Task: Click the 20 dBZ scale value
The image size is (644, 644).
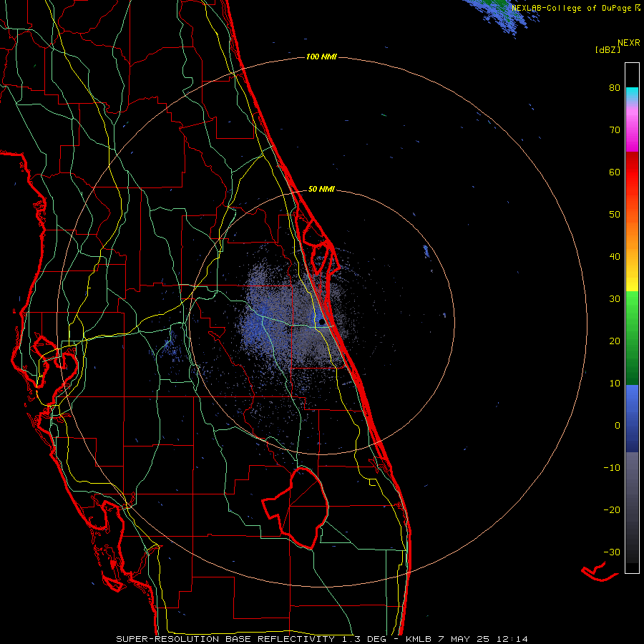Action: click(615, 341)
